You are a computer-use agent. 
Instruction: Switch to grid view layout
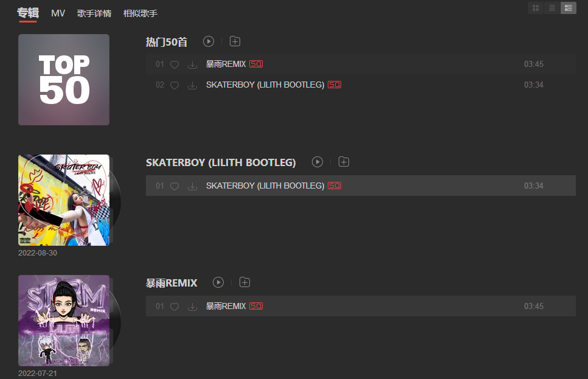536,8
